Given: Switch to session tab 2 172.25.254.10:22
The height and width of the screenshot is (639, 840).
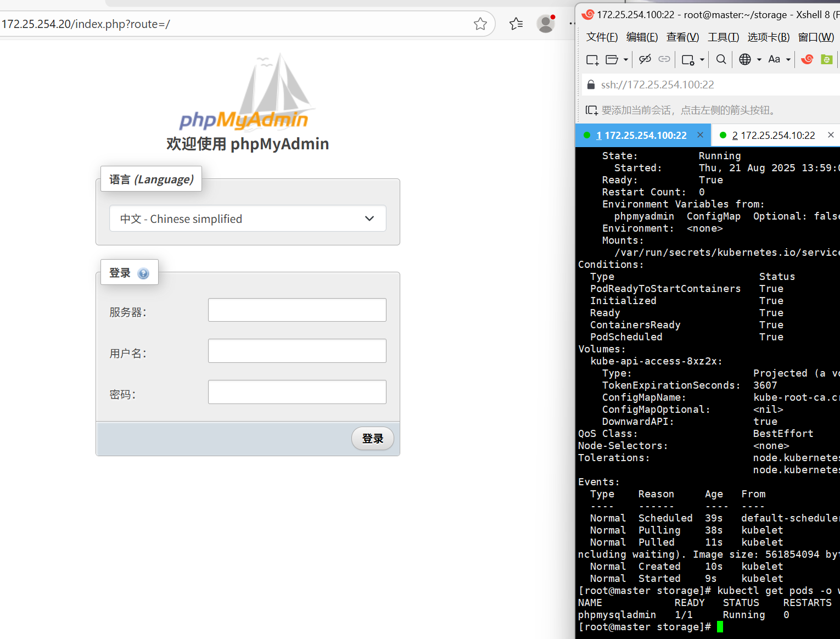Looking at the screenshot, I should (774, 135).
